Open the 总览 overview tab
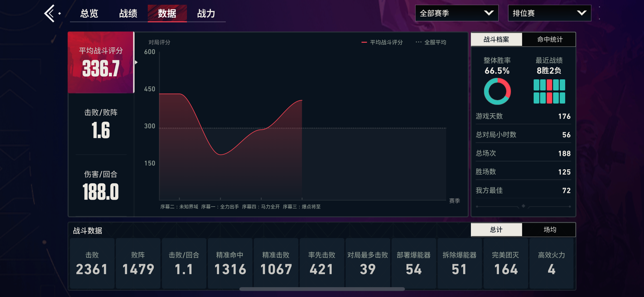The width and height of the screenshot is (644, 297). point(89,13)
